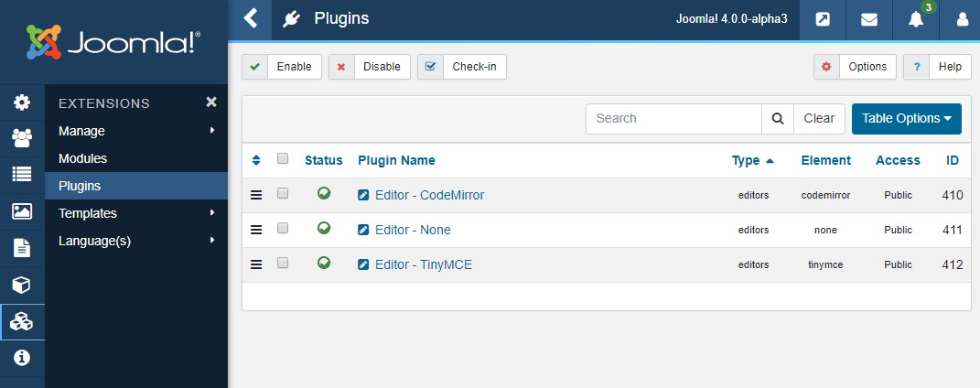Screen dimensions: 980x388
Task: Open the user account menu icon
Action: 962,19
